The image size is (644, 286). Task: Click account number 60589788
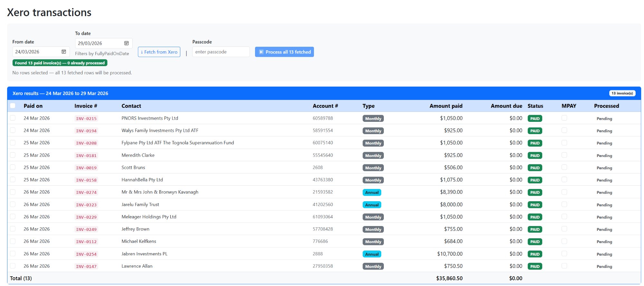point(323,118)
